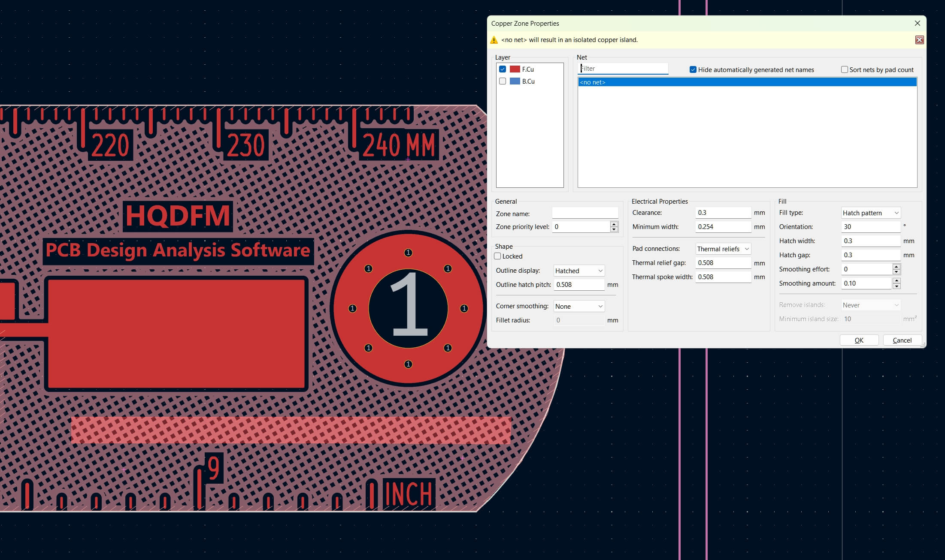Click the B.Cu blue layer color swatch
The width and height of the screenshot is (945, 560).
(x=515, y=81)
